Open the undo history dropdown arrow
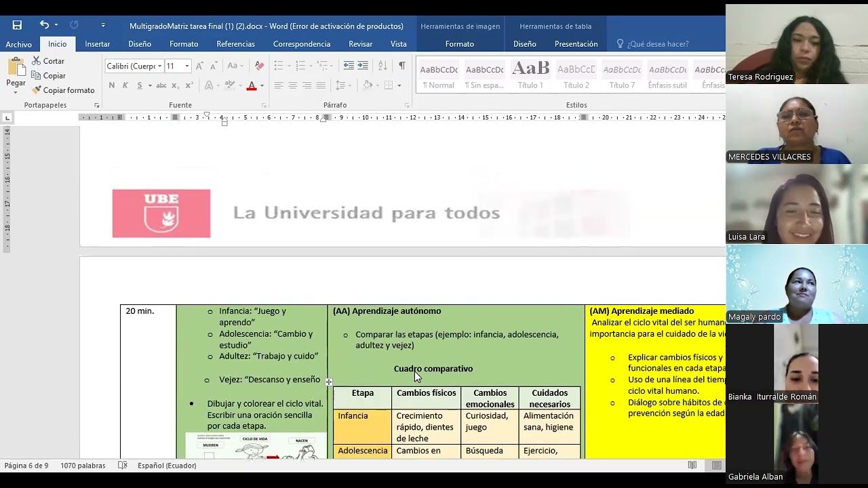 point(56,25)
